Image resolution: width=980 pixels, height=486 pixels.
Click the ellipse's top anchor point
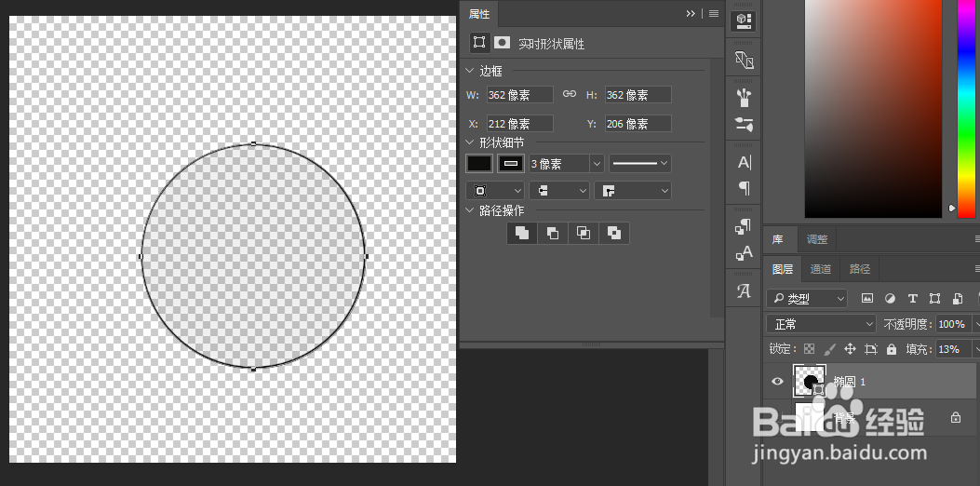tap(253, 144)
